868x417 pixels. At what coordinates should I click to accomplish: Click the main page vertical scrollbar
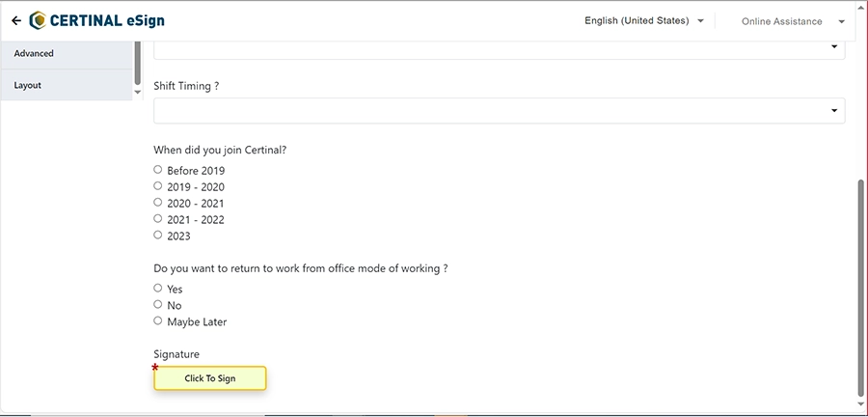pos(860,288)
